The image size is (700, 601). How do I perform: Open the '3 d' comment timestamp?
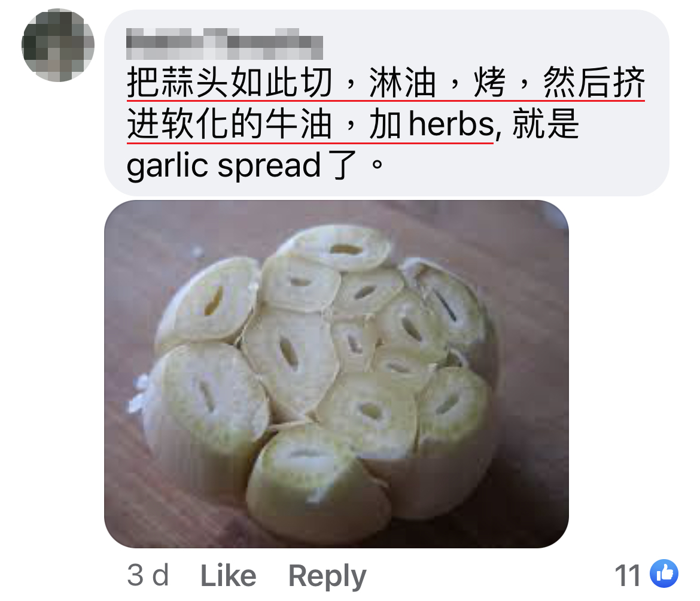click(x=148, y=575)
